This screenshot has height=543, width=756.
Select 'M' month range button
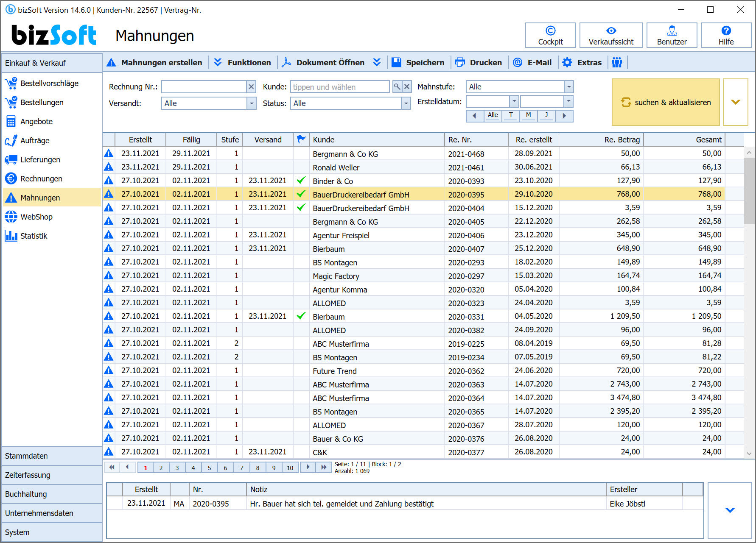point(529,115)
